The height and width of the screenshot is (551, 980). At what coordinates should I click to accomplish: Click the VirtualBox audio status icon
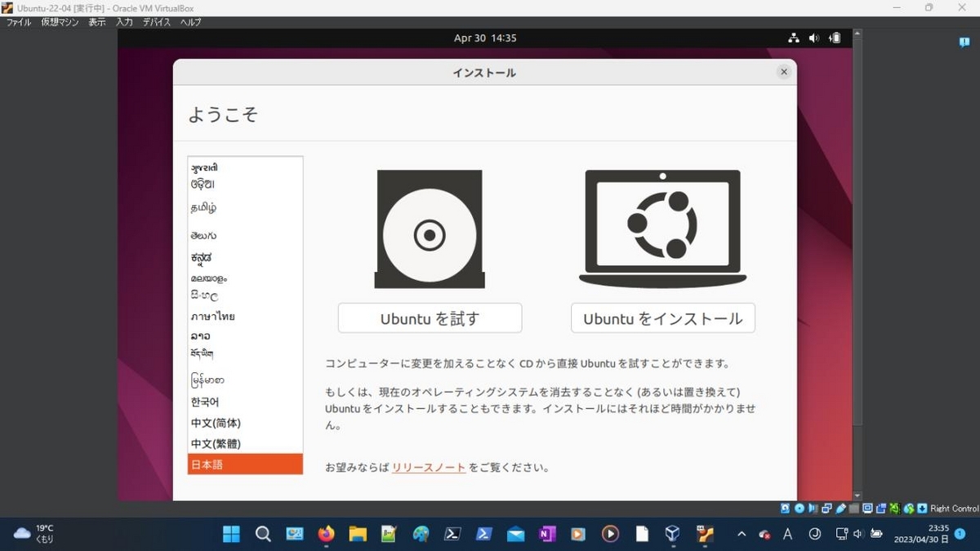(x=813, y=509)
